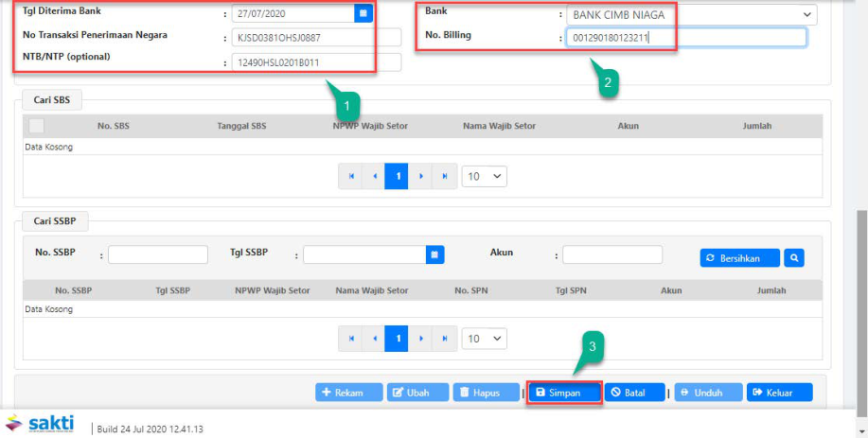Select page 1 in Cari SSBP pager
Image resolution: width=868 pixels, height=438 pixels.
pos(398,338)
